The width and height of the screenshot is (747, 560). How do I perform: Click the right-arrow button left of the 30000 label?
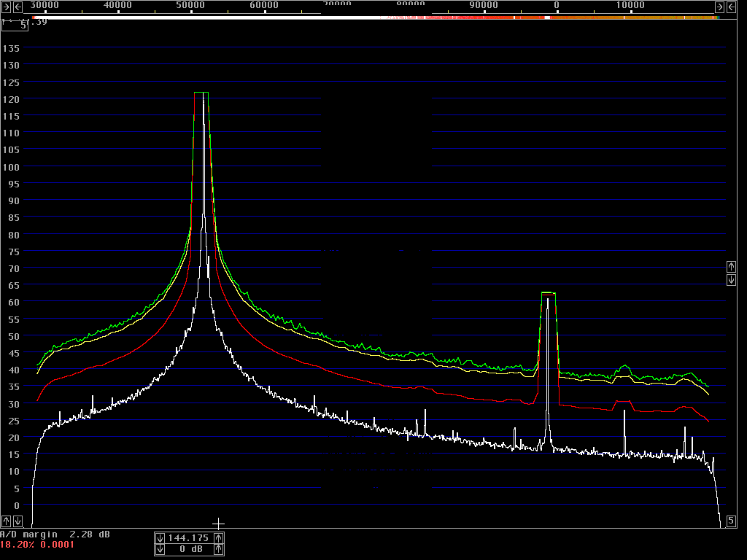(6, 7)
